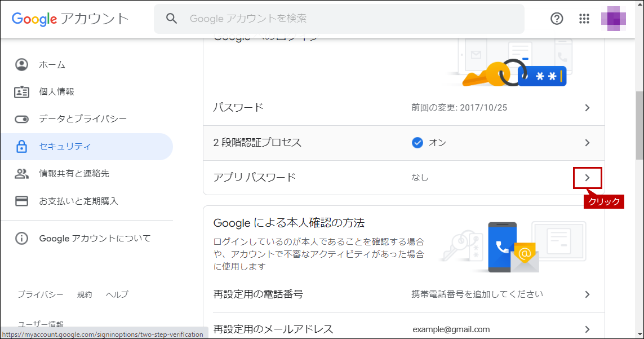Image resolution: width=644 pixels, height=339 pixels.
Task: Click example@gmail.com recovery email value
Action: [x=451, y=329]
